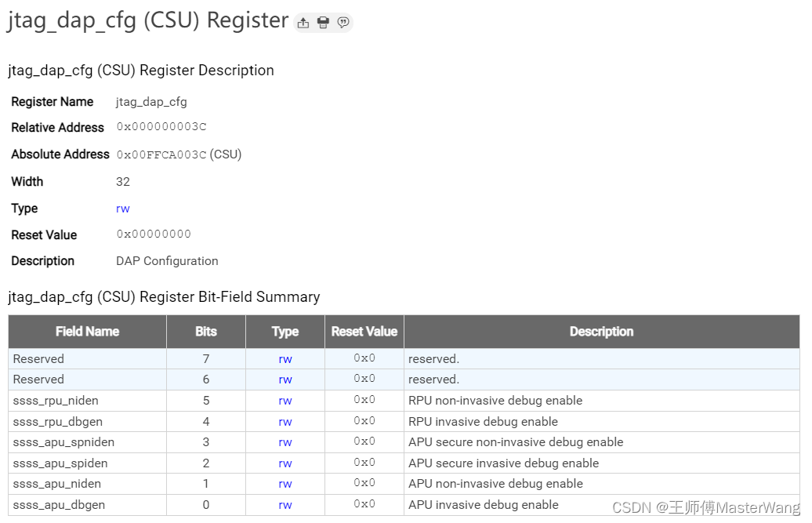The width and height of the screenshot is (812, 523).
Task: Select the Type column header in the table
Action: (285, 332)
